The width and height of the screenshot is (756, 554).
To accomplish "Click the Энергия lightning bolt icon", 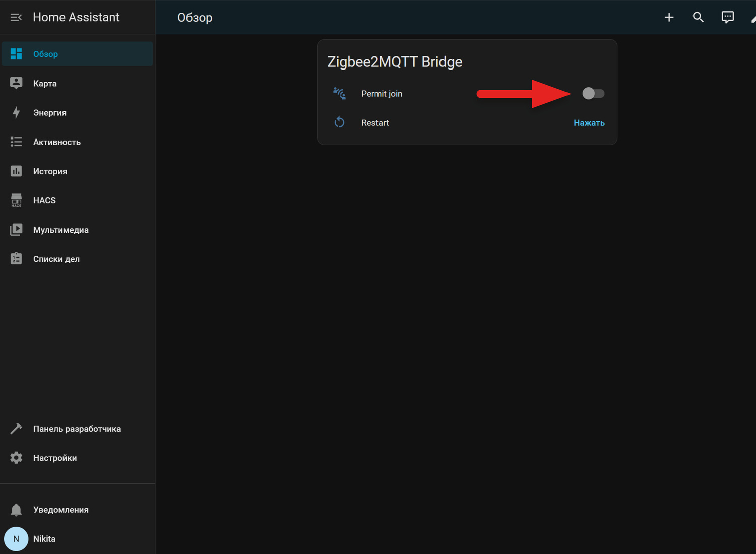I will coord(16,112).
